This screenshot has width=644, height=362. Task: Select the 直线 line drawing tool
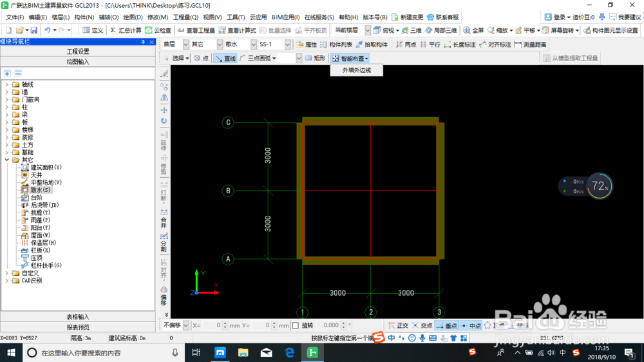pyautogui.click(x=225, y=59)
